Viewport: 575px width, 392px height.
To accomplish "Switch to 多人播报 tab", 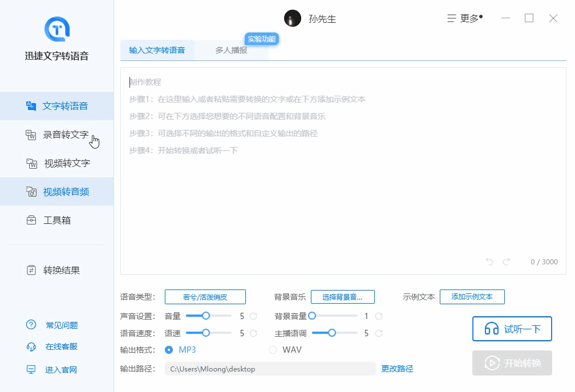I will (232, 50).
